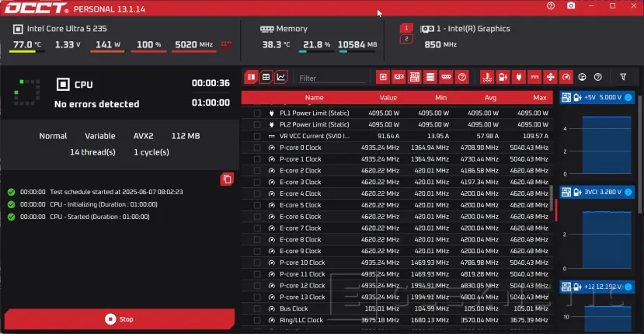
Task: Click the +5V 5.000 V graph header
Action: tap(597, 97)
